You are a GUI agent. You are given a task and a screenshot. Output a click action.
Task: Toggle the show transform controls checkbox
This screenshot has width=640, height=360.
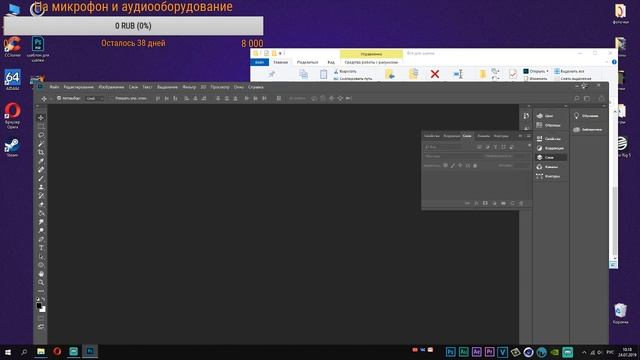point(112,98)
